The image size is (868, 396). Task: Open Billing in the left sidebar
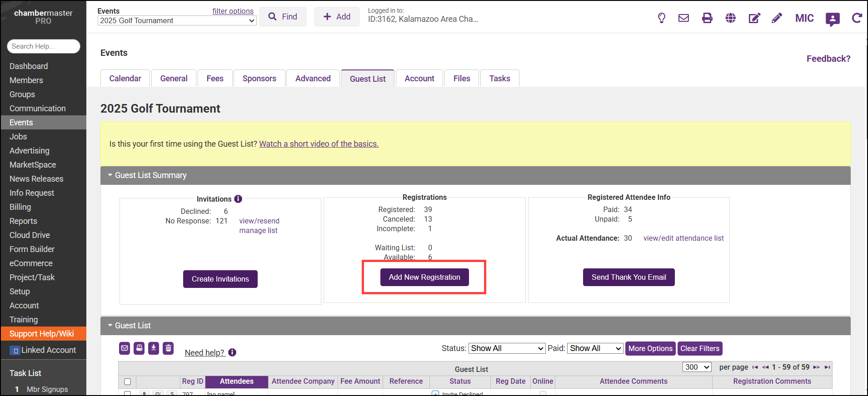coord(20,207)
